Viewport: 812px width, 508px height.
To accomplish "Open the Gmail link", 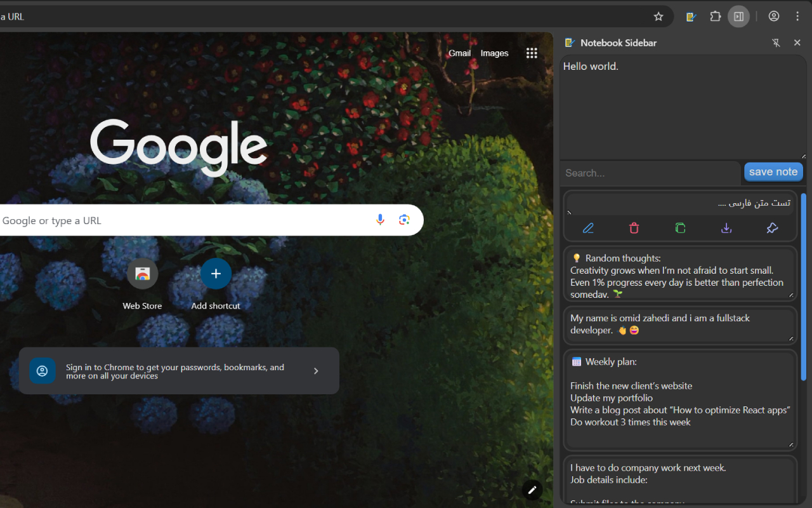I will (x=459, y=53).
